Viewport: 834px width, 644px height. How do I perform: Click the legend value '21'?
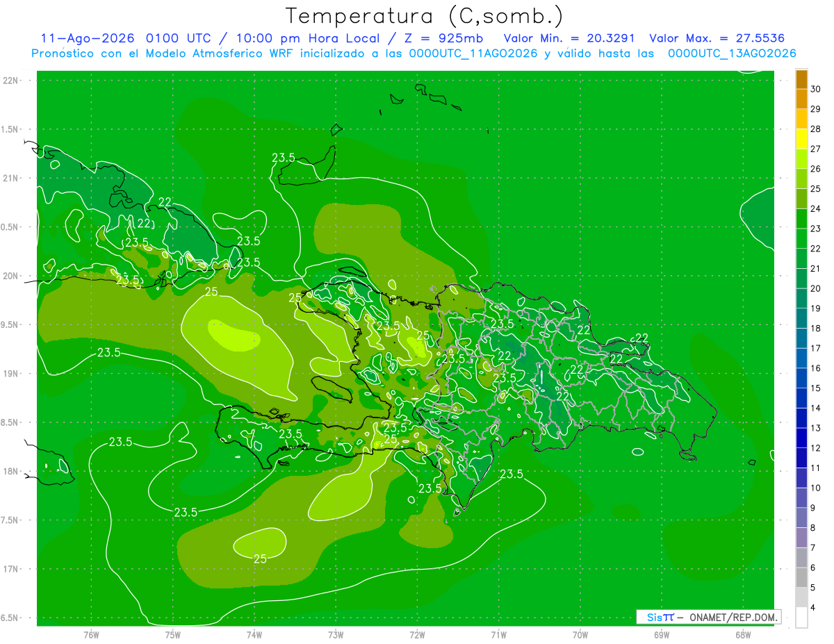click(816, 268)
